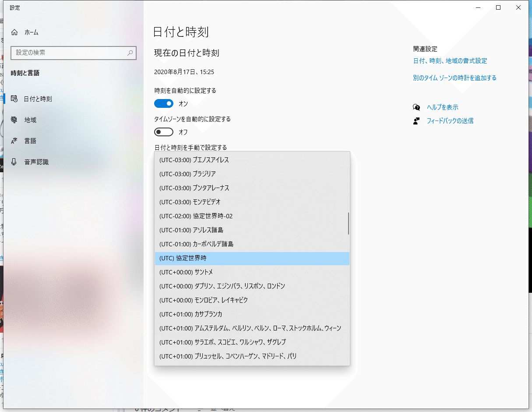Select (UTC+00:00) モンロビア、レイキャビク option
Viewport: 532px width, 412px height.
[252, 300]
